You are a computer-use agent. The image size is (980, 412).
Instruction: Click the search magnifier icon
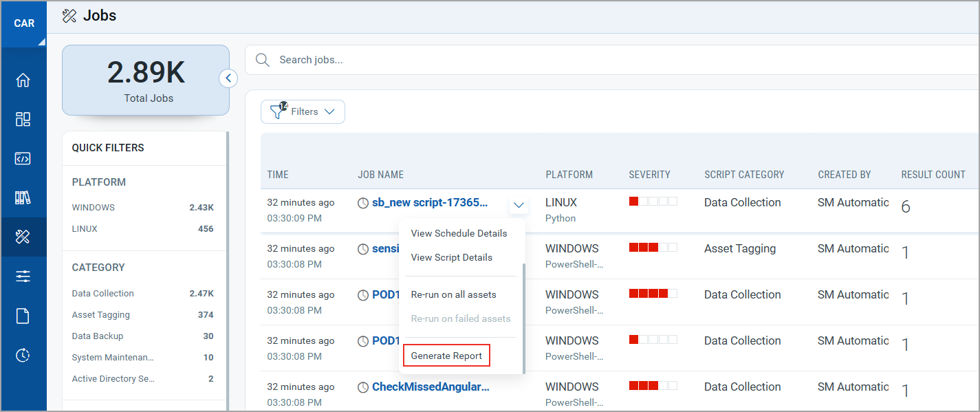[263, 60]
